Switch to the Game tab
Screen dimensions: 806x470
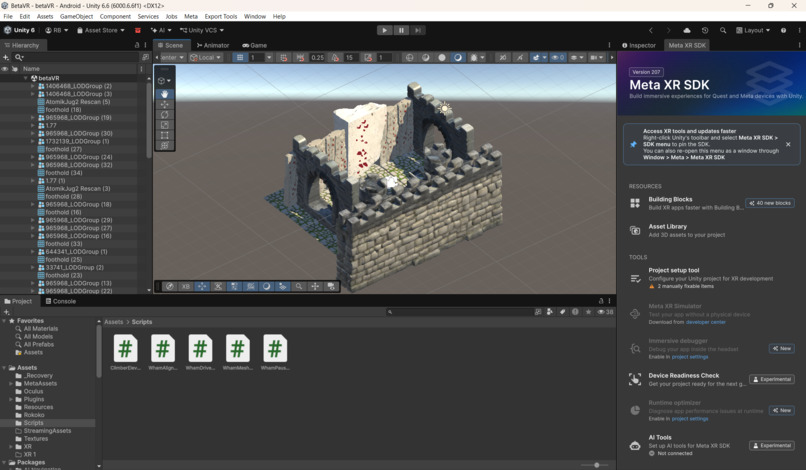click(254, 45)
